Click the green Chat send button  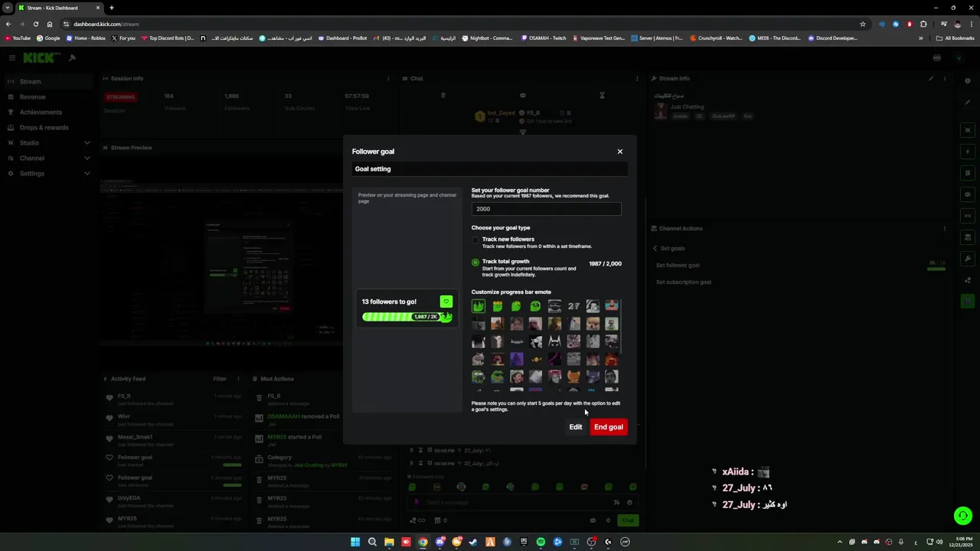click(x=628, y=520)
